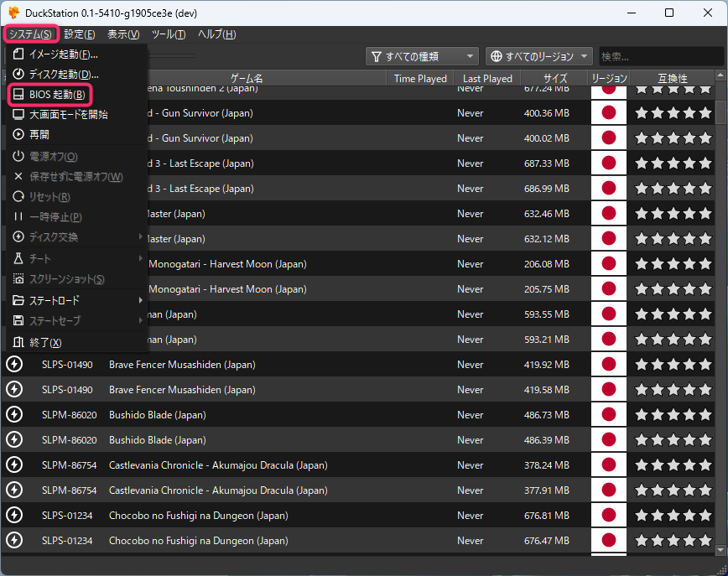
Task: Click Never on the 686.99 MB row
Action: (x=470, y=189)
